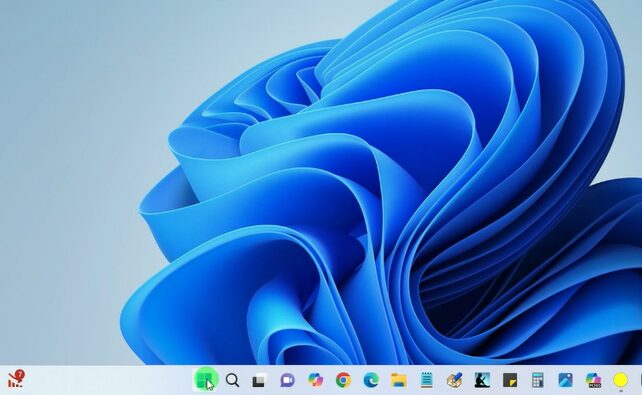The width and height of the screenshot is (642, 395).
Task: Click the yellow circle taskbar icon
Action: 621,380
